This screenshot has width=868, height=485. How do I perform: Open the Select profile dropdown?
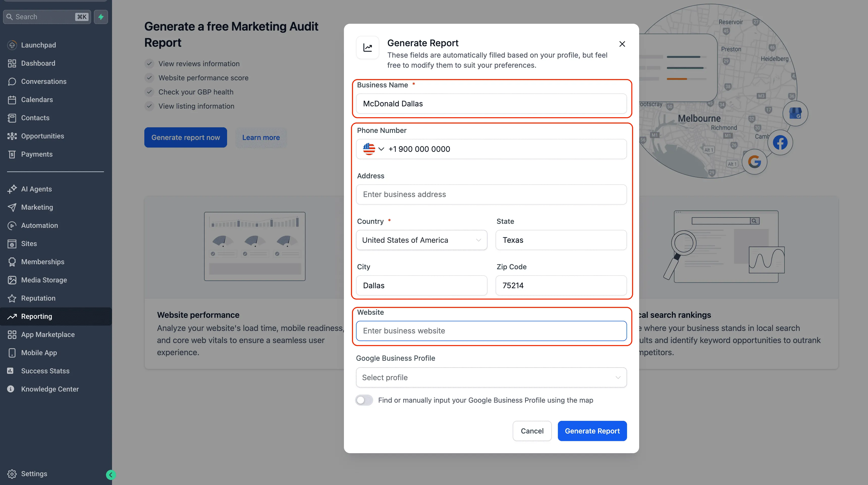(x=491, y=377)
